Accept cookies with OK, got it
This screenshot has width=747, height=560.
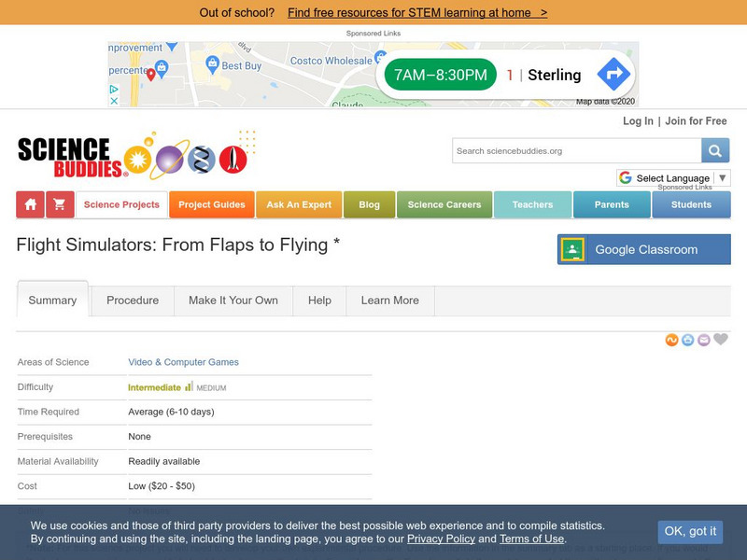tap(690, 531)
